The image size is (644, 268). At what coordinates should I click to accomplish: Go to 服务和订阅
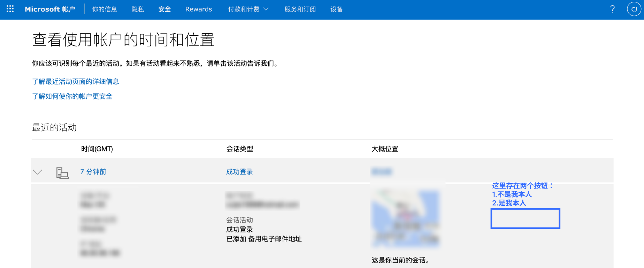(x=300, y=9)
